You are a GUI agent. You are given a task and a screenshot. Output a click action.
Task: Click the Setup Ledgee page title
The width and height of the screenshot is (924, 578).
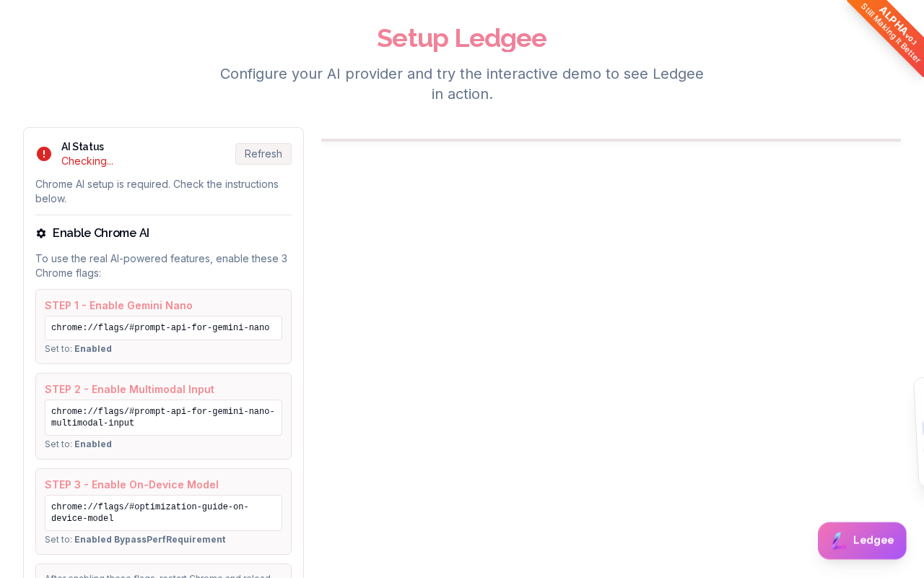point(461,38)
